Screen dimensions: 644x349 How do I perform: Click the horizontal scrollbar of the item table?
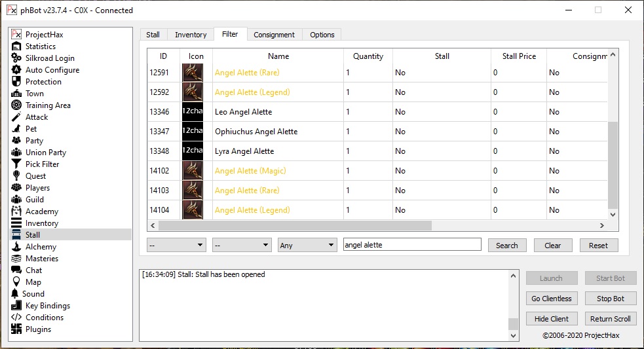click(x=295, y=226)
